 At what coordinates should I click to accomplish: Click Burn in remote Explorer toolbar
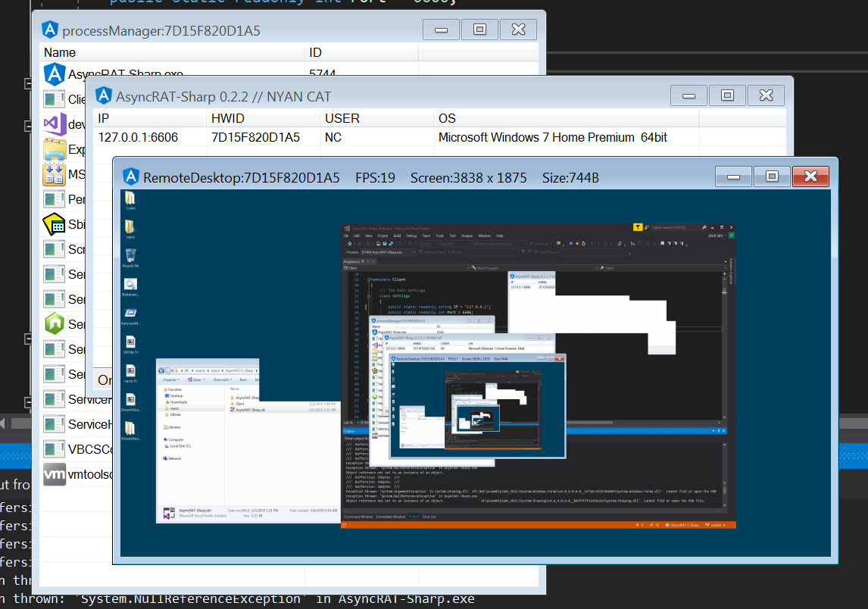(x=243, y=379)
